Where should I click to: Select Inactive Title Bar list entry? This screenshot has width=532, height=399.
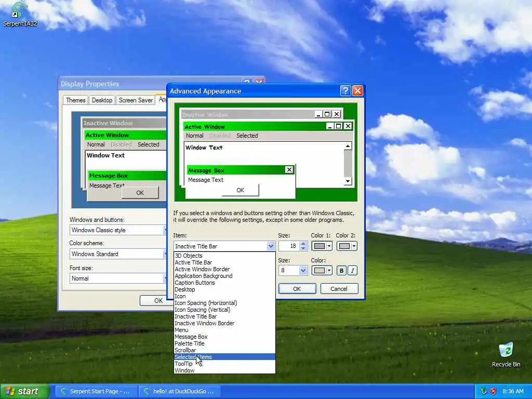(224, 316)
